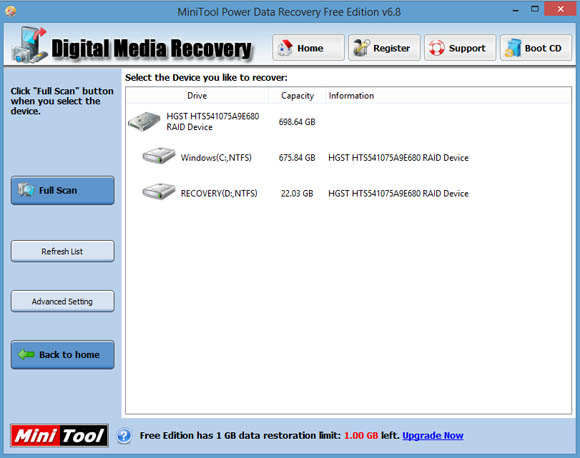
Task: Select the Windows(C:,NTFS) drive icon
Action: [x=159, y=156]
